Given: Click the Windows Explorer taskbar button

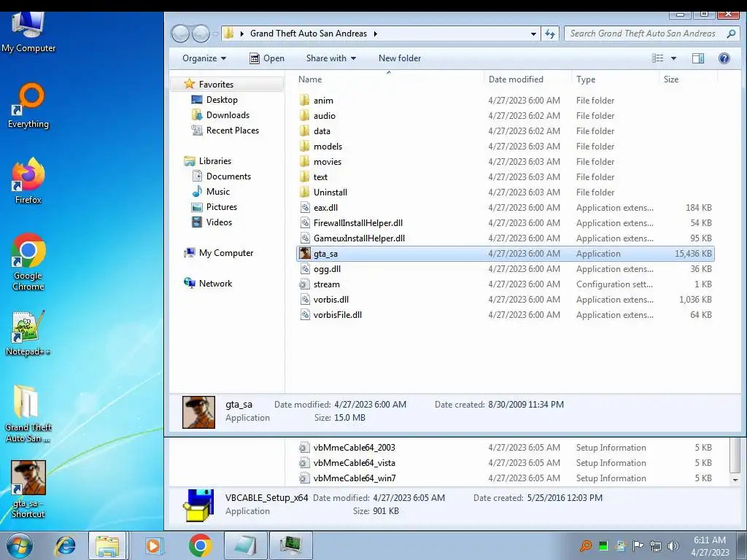Looking at the screenshot, I should click(107, 545).
